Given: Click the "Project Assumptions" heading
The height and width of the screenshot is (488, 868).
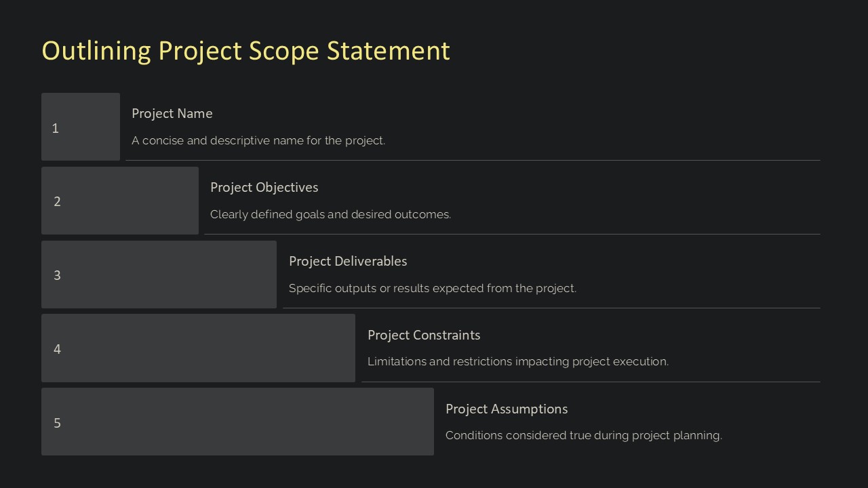Looking at the screenshot, I should pos(507,409).
